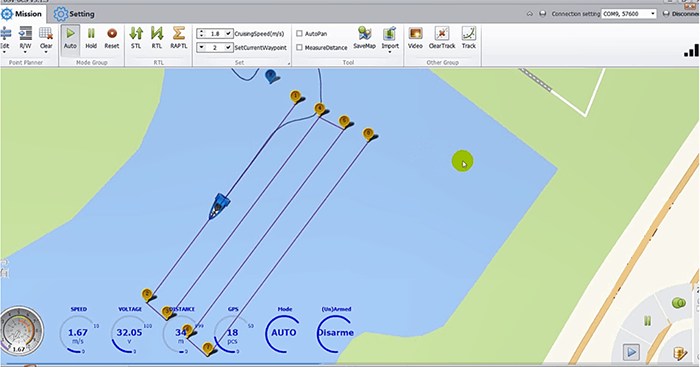Click the red Reset icon

coord(112,33)
